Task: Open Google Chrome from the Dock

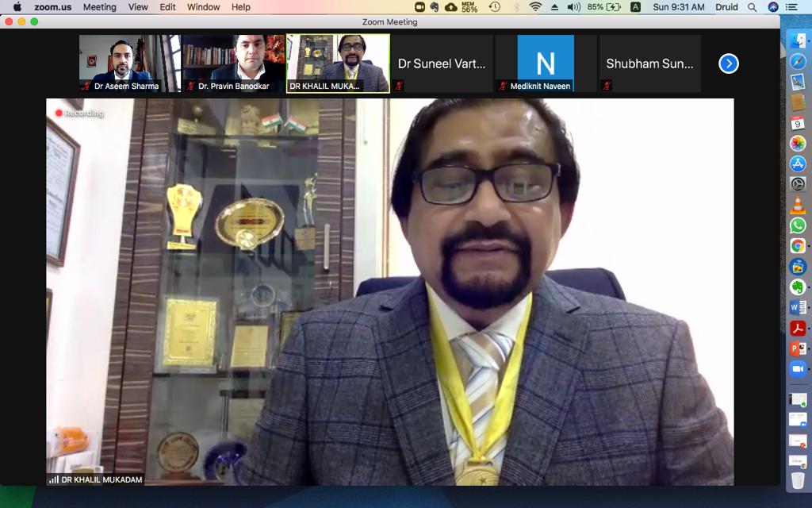Action: click(x=798, y=246)
